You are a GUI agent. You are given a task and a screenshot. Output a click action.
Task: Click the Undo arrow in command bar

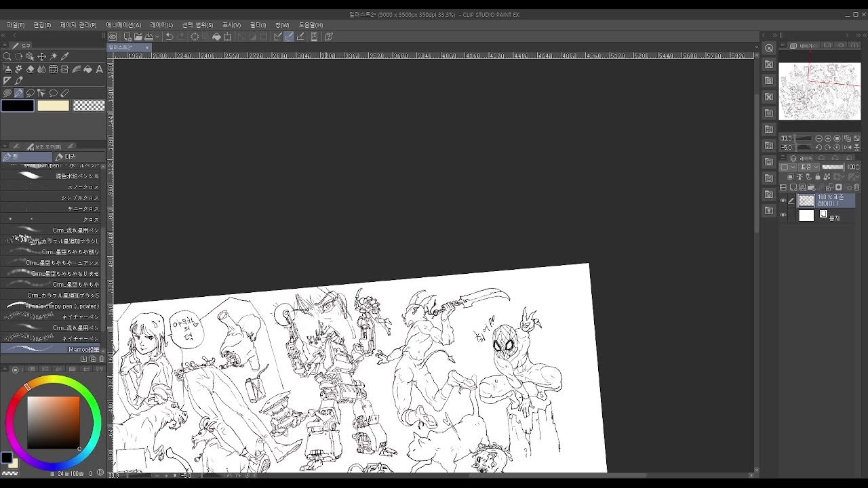(x=170, y=37)
